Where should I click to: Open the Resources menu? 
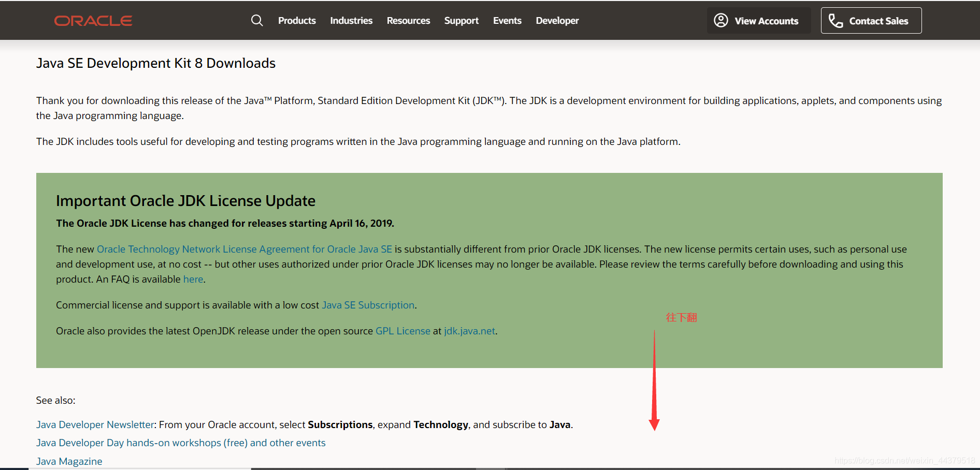pyautogui.click(x=408, y=21)
